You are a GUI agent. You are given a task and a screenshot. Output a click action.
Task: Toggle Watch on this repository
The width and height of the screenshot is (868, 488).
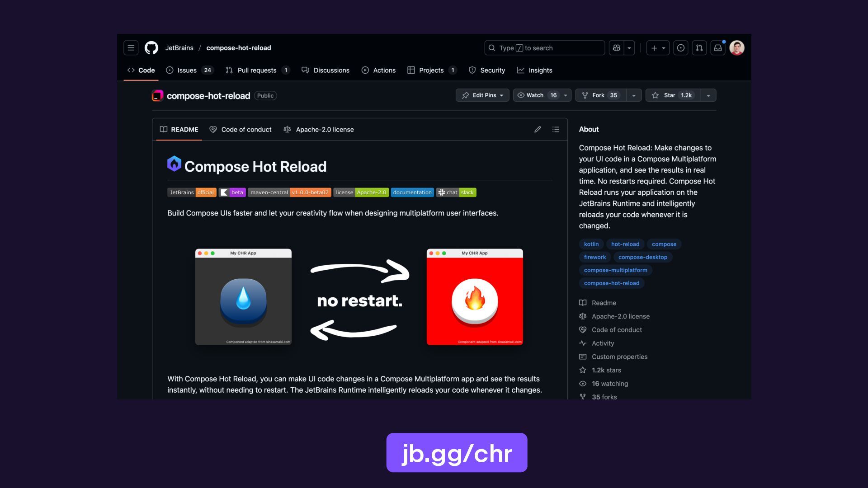coord(537,95)
